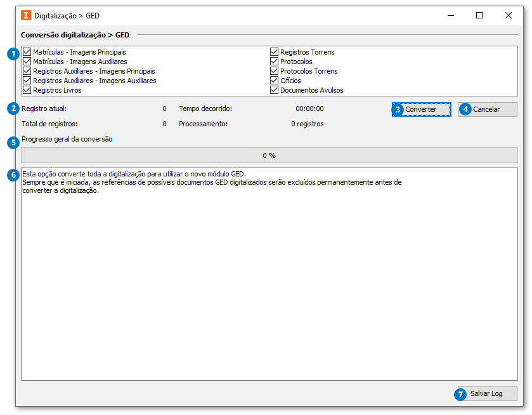Toggle Registros Auxiliares - Imagens Auxiliares checkbox

[x=27, y=81]
